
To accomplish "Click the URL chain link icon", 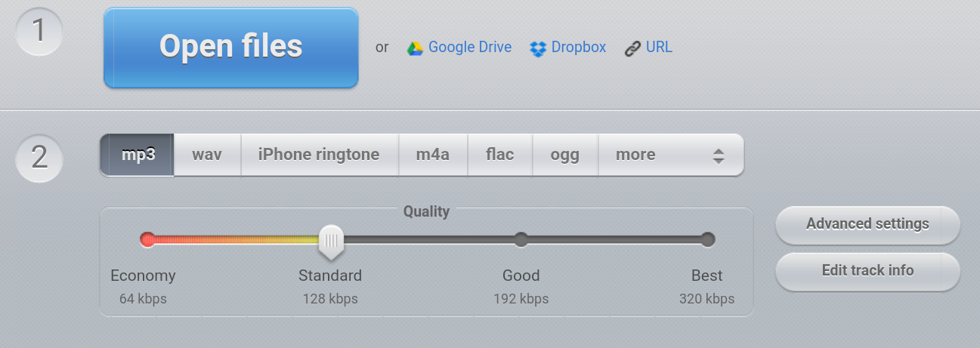I will point(632,48).
